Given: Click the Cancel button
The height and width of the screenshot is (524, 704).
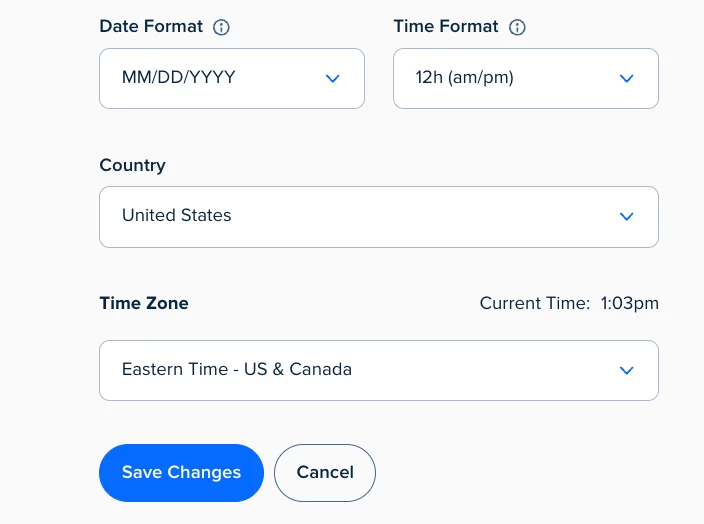Looking at the screenshot, I should point(325,473).
